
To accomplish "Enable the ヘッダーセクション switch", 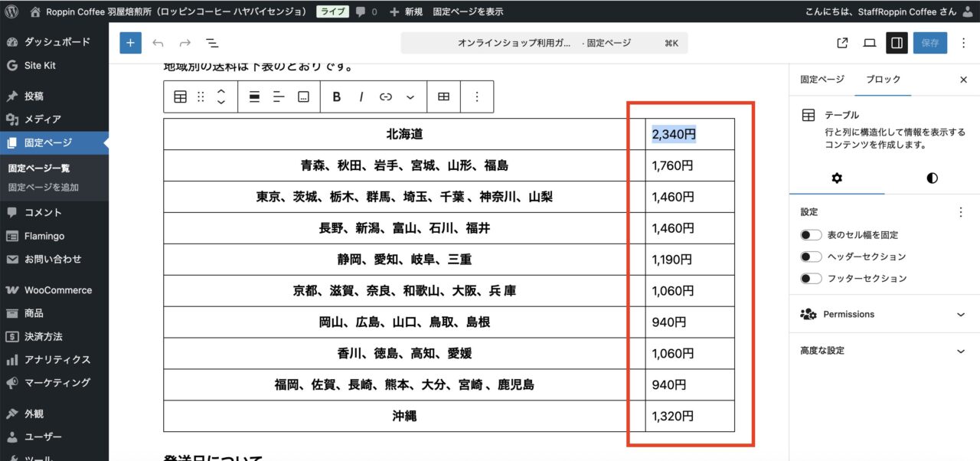I will click(x=811, y=257).
